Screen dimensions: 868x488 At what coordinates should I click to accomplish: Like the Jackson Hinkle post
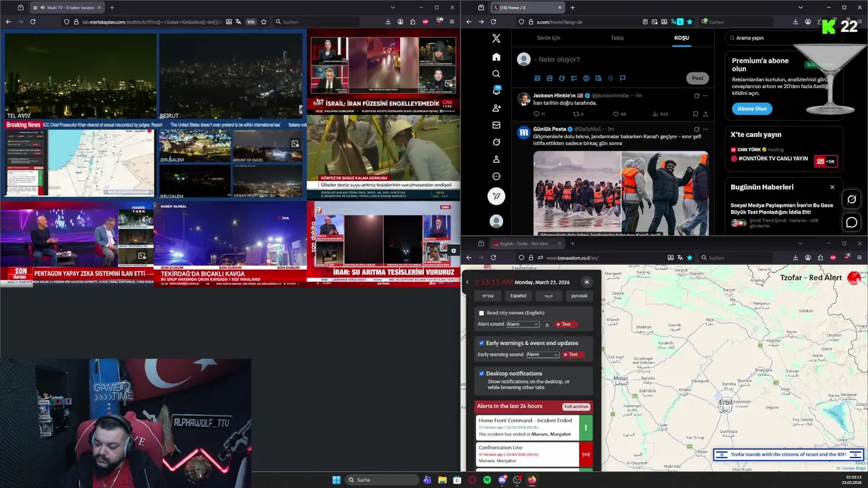(616, 114)
